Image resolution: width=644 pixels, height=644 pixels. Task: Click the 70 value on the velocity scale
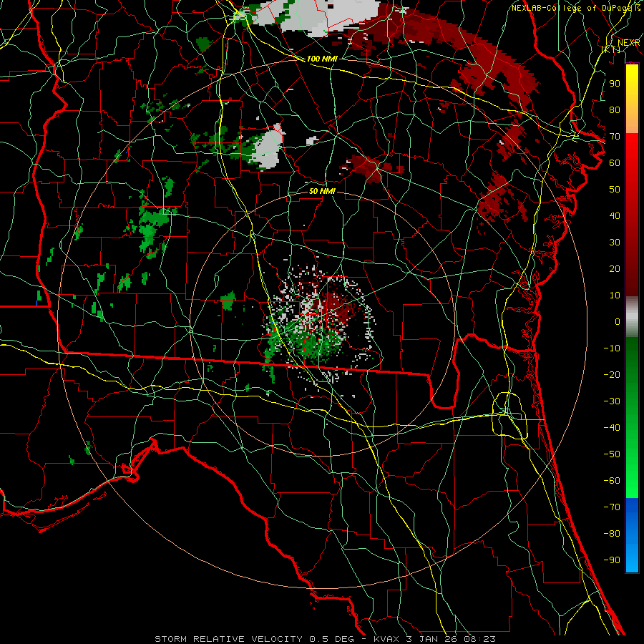click(615, 137)
